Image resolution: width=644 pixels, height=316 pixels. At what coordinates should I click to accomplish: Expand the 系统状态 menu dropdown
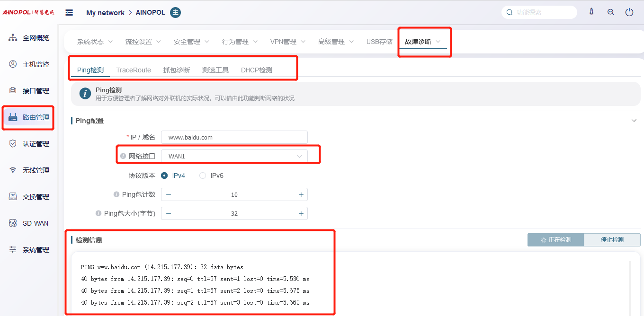(x=95, y=42)
